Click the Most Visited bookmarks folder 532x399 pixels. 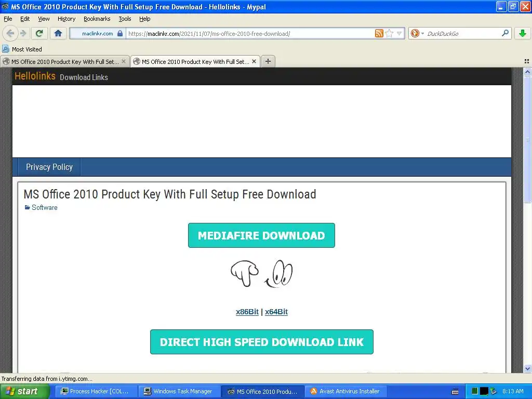[x=22, y=49]
